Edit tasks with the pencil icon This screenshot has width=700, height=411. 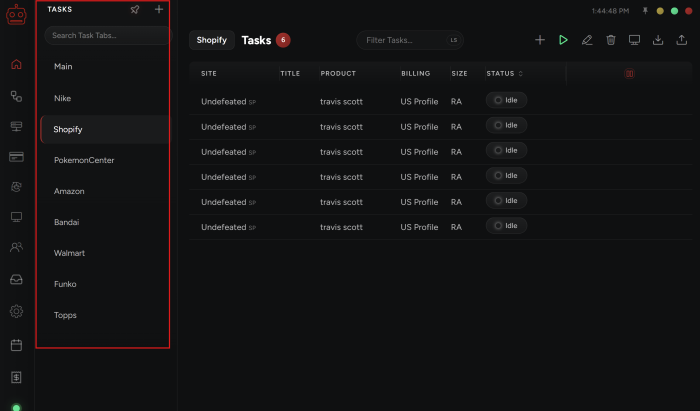tap(587, 40)
